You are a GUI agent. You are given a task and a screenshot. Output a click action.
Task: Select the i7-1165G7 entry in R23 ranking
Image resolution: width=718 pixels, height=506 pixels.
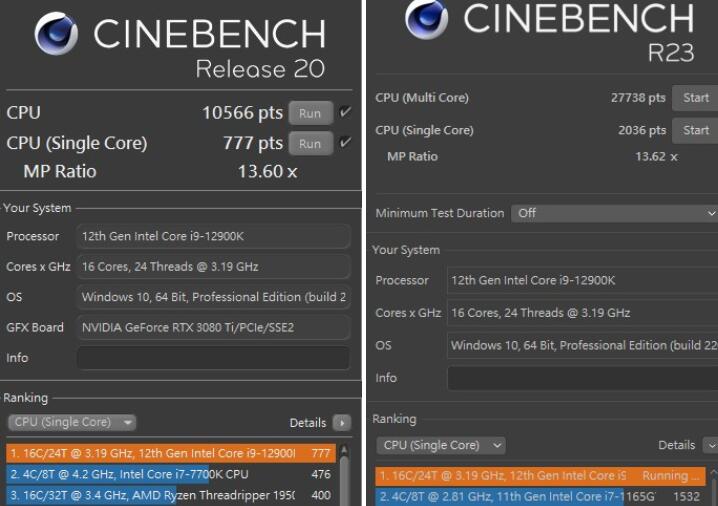point(540,496)
